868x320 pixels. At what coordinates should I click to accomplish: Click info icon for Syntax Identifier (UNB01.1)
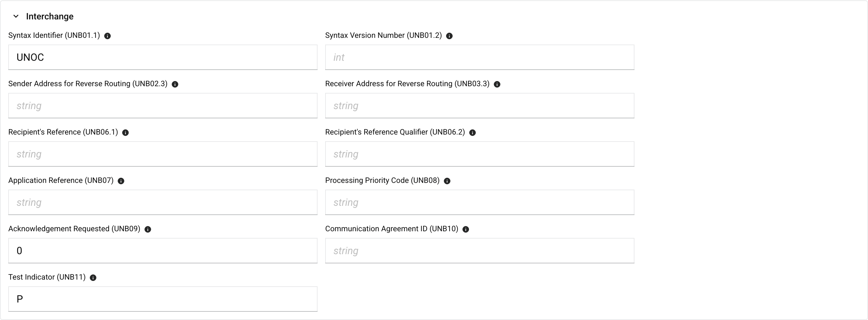click(108, 36)
